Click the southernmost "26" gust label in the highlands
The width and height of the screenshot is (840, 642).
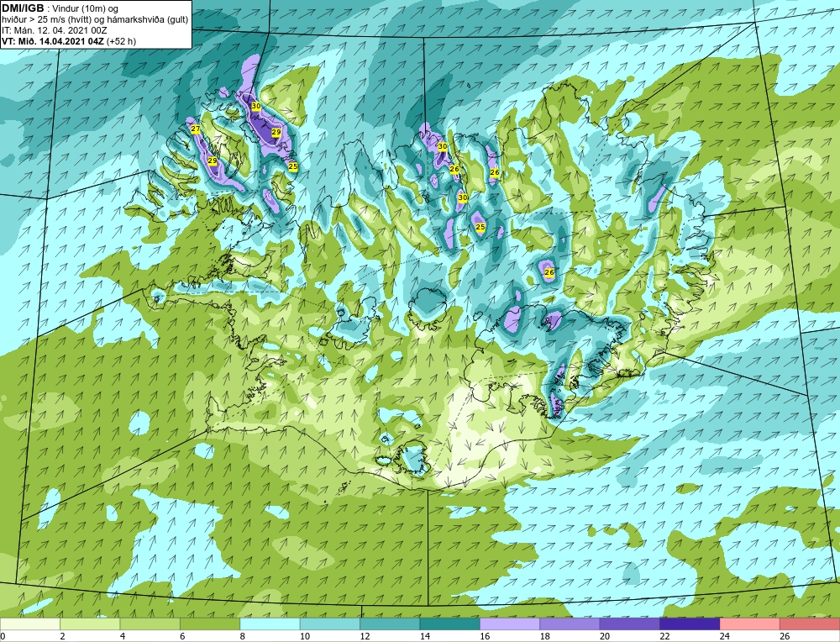(x=549, y=272)
